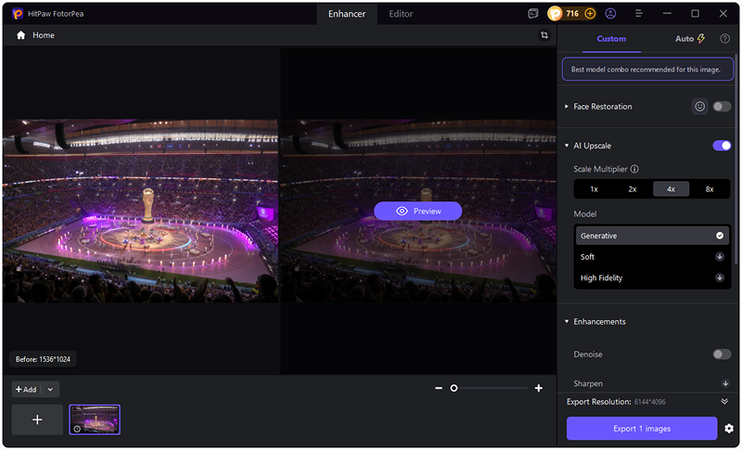742x450 pixels.
Task: Collapse the Enhancements section
Action: (x=566, y=321)
